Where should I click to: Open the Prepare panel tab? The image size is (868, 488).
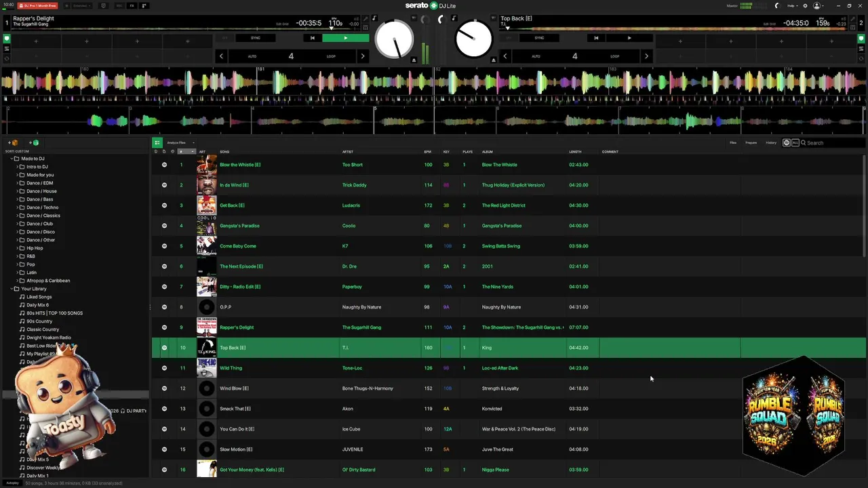[751, 143]
